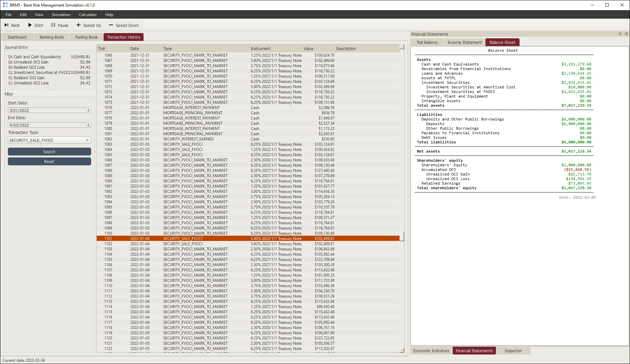Screen dimensions: 630x364
Task: Select transaction row 1122
Action: click(248, 349)
